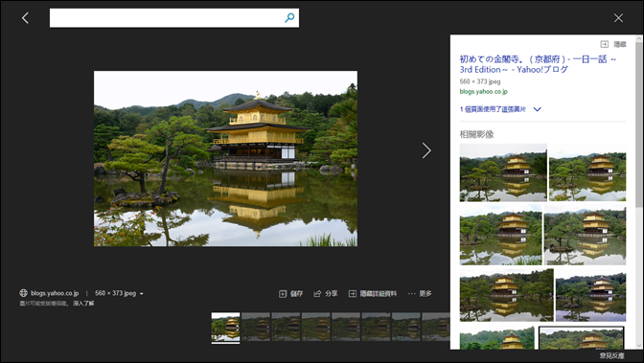Click the 560 × 373 jpeg text in panel
The width and height of the screenshot is (644, 363).
point(480,81)
